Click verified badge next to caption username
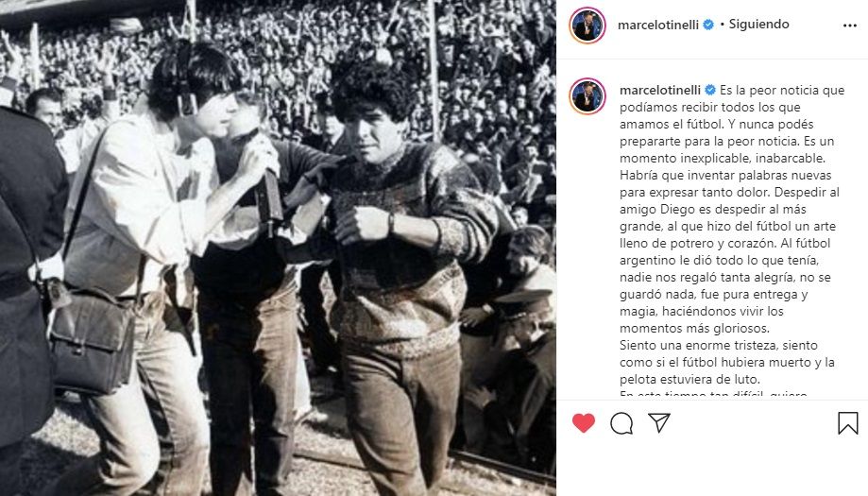 point(710,90)
